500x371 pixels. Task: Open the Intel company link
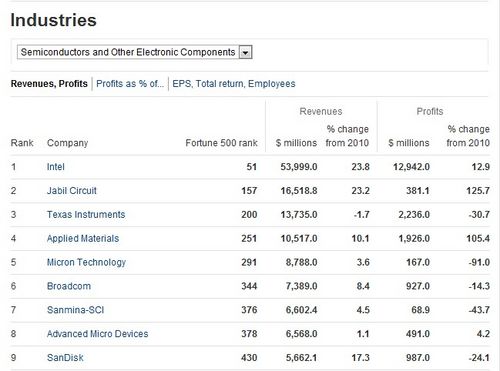coord(55,167)
